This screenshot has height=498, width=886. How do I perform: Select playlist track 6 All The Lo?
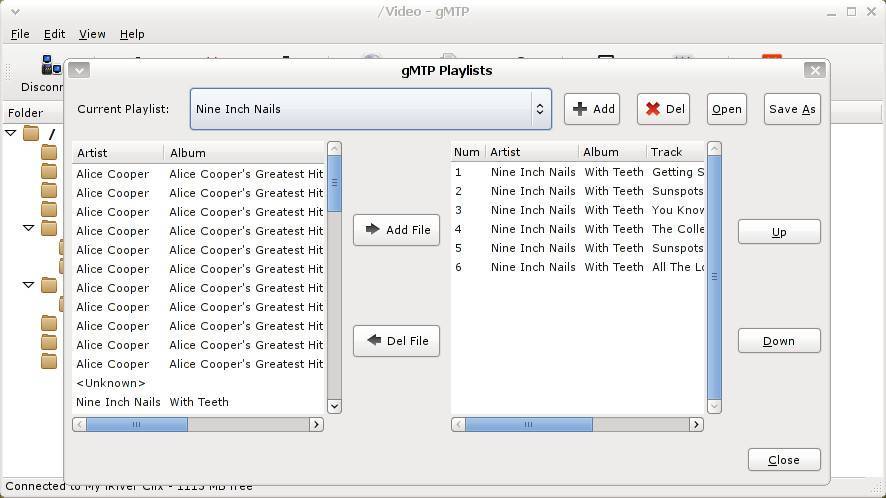[x=578, y=267]
